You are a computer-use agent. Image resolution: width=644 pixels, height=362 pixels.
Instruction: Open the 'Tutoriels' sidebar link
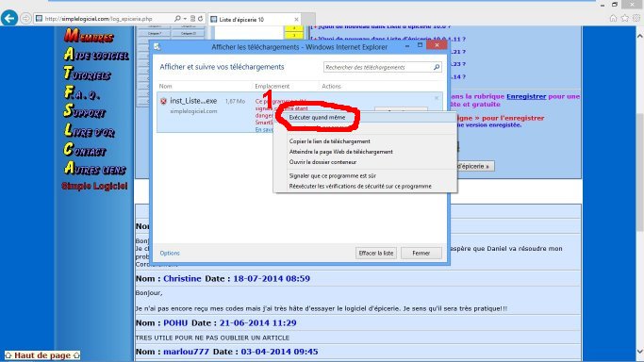87,73
